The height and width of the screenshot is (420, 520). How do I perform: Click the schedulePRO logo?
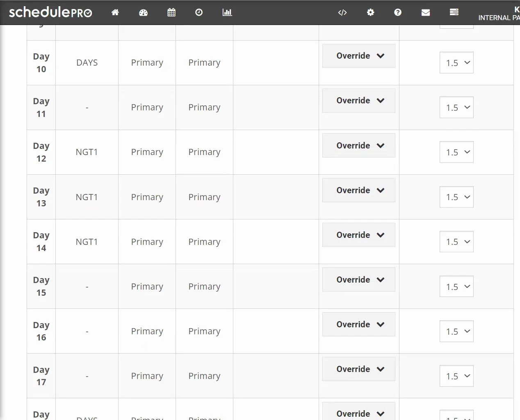point(50,12)
